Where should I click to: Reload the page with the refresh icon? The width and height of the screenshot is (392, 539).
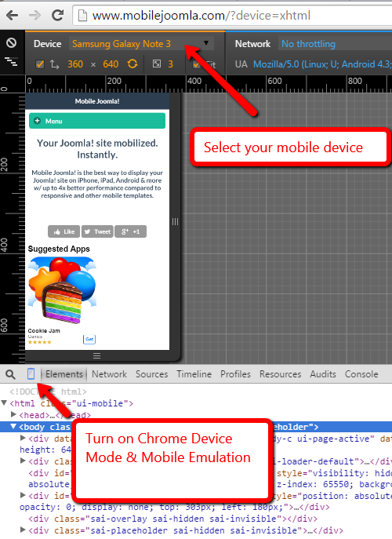[57, 15]
